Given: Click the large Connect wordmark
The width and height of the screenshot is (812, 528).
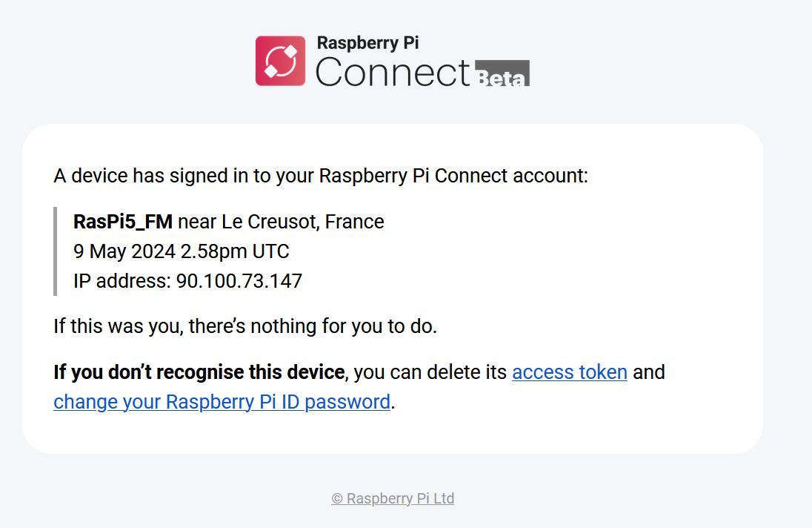Looking at the screenshot, I should (x=393, y=72).
